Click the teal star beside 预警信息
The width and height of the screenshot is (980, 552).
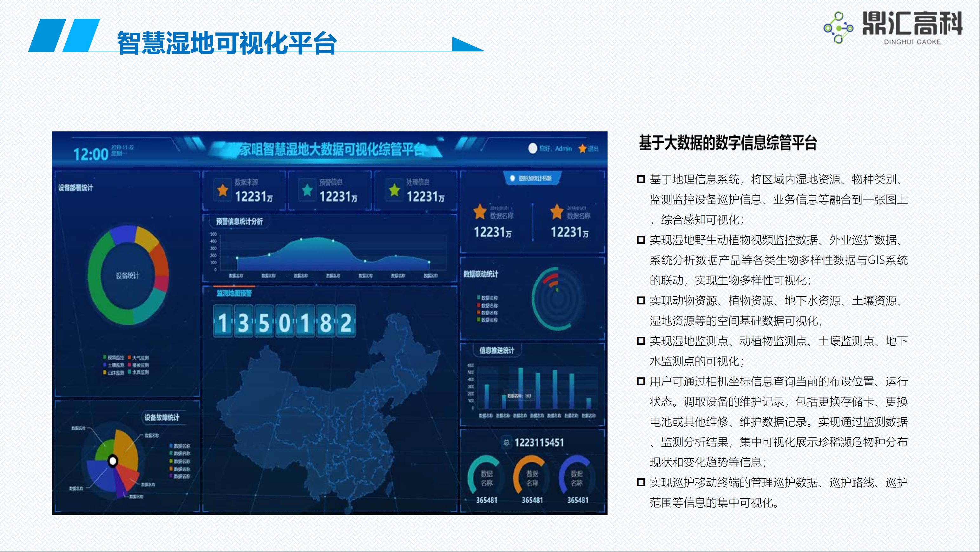point(307,190)
